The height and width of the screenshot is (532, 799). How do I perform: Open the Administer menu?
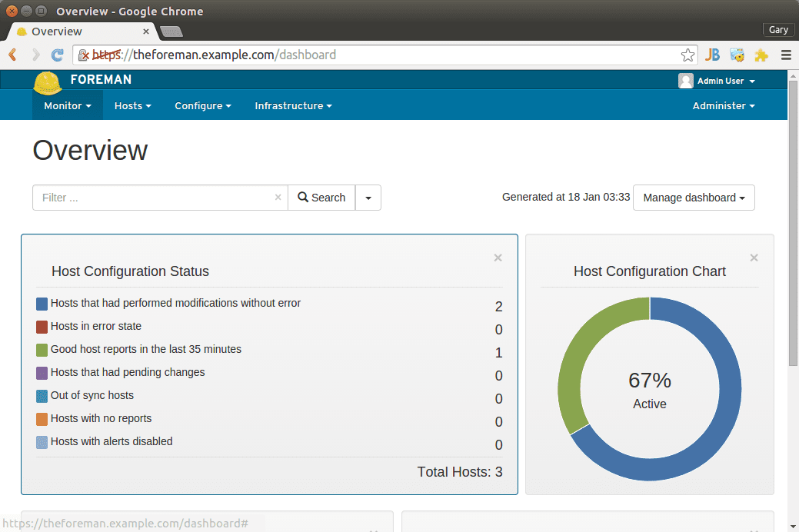[x=723, y=106]
